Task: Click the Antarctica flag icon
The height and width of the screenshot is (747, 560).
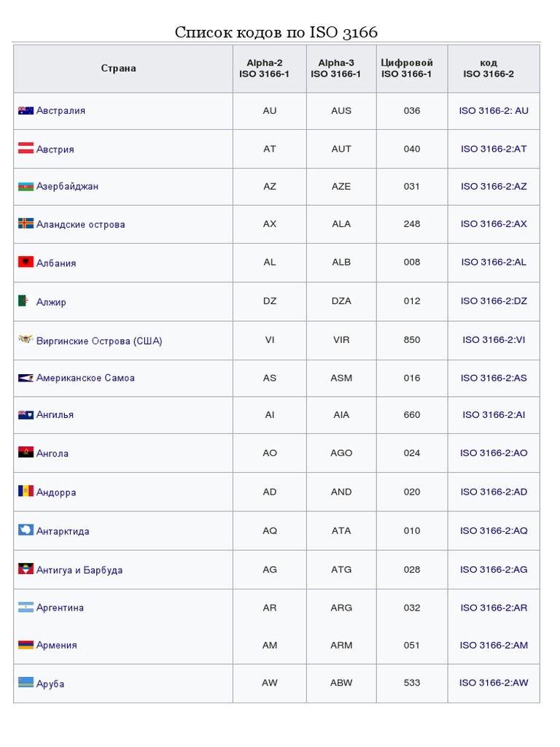Action: [26, 530]
